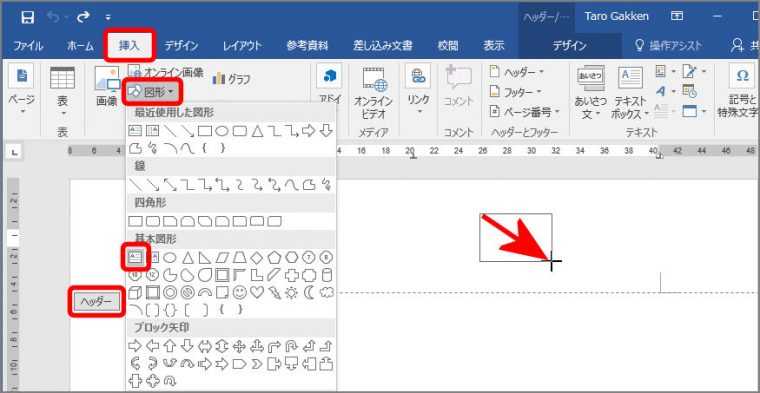Open the ファイル tab
The image size is (760, 393).
click(28, 46)
